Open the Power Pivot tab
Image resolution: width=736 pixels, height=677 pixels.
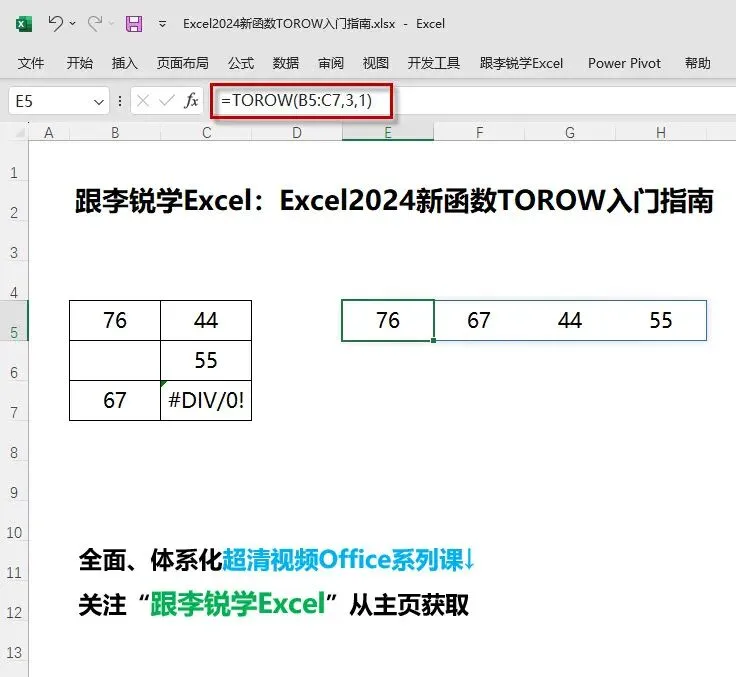624,63
